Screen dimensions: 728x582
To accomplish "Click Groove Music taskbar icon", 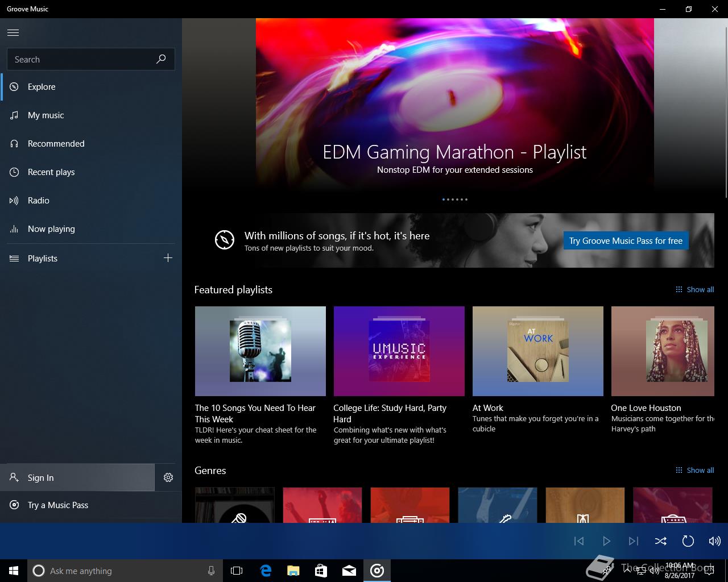I will pyautogui.click(x=377, y=571).
